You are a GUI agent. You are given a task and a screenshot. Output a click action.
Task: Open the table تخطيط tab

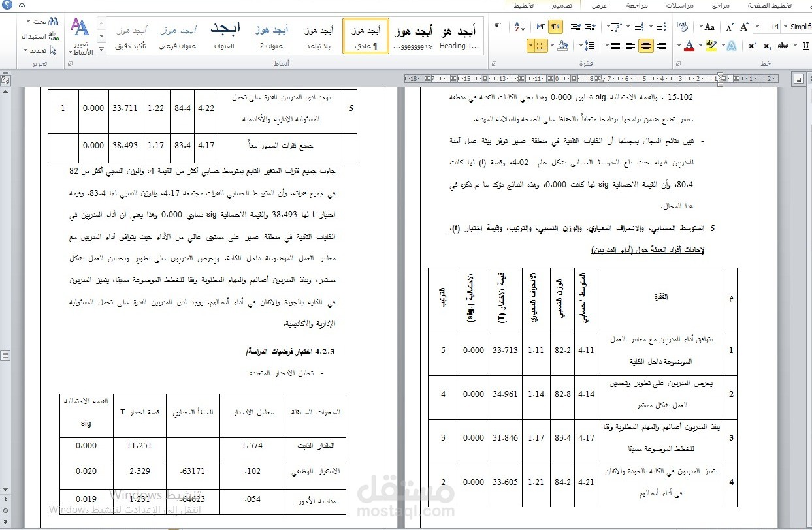[523, 5]
